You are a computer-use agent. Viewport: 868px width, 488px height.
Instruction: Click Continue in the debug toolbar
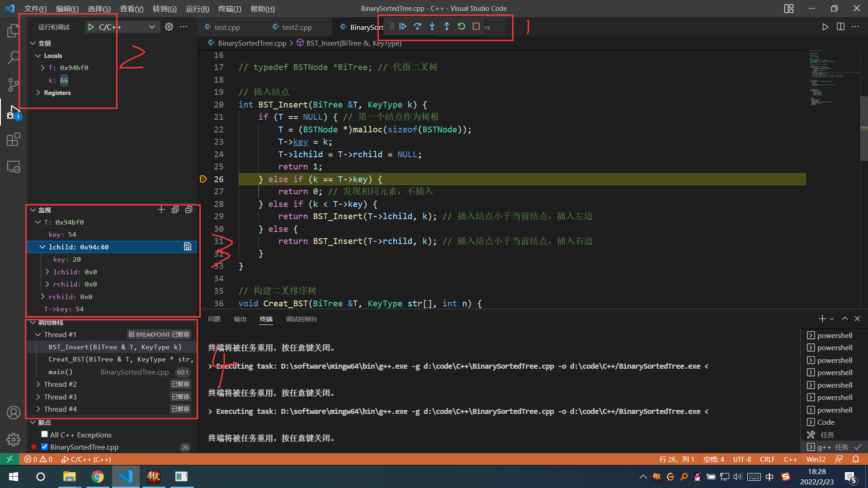click(x=403, y=27)
